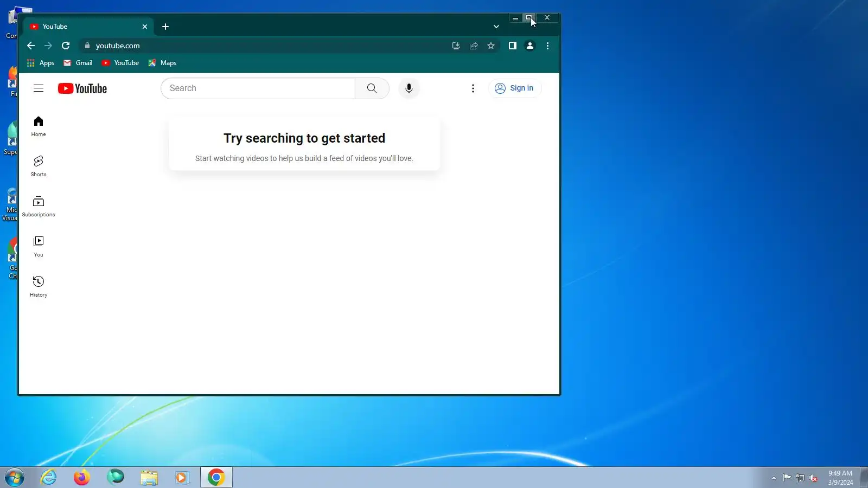Open the YouTube guide hamburger menu
868x488 pixels.
point(39,88)
